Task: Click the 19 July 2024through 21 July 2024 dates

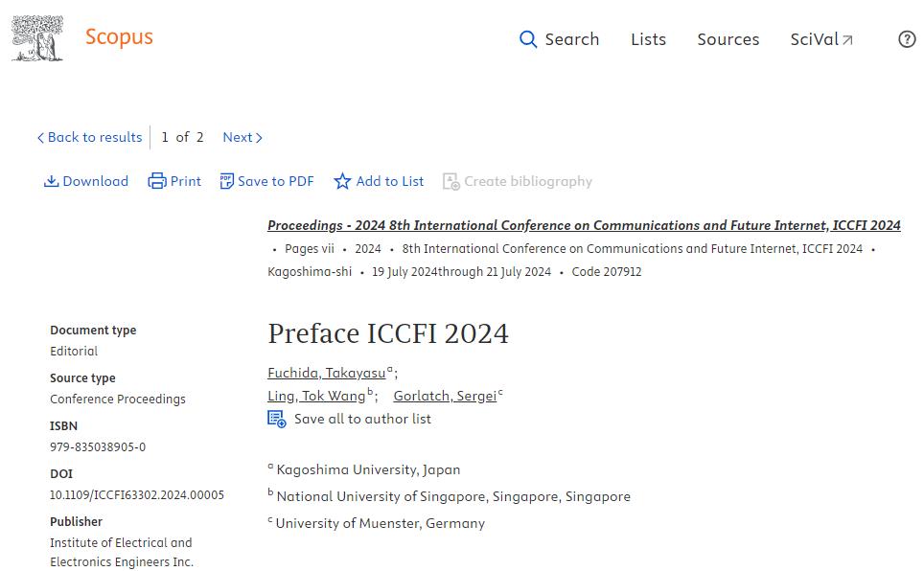Action: coord(461,272)
